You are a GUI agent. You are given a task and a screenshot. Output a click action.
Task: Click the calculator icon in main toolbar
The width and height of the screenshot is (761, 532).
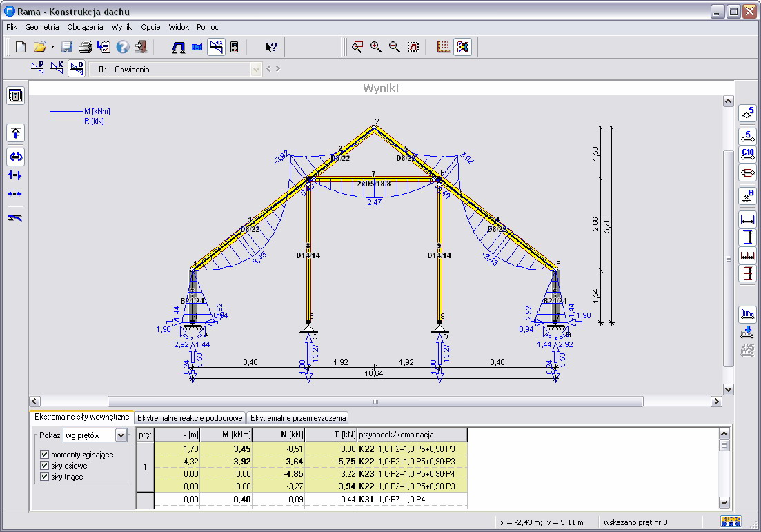(235, 47)
